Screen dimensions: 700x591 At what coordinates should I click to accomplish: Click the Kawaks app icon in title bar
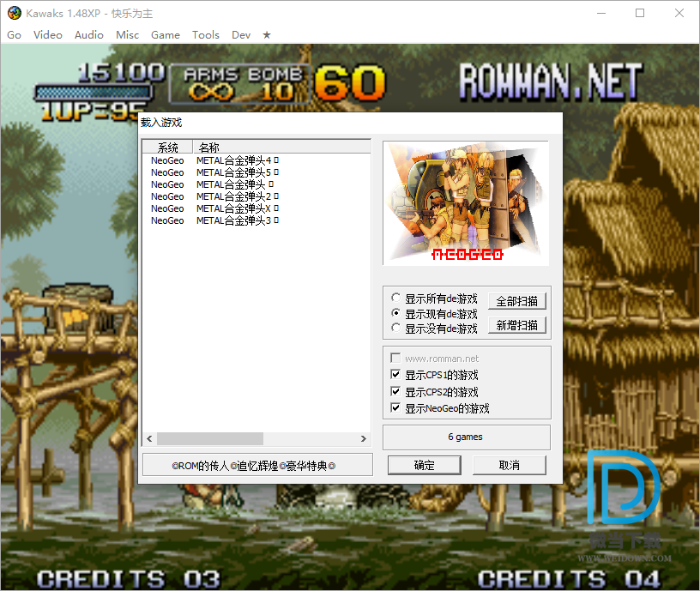(15, 13)
